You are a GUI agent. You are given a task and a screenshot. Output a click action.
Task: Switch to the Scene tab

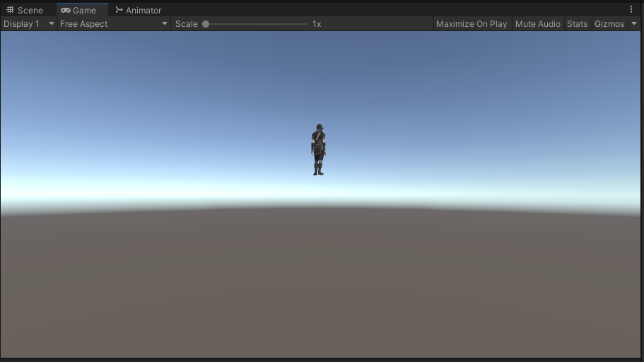(25, 10)
